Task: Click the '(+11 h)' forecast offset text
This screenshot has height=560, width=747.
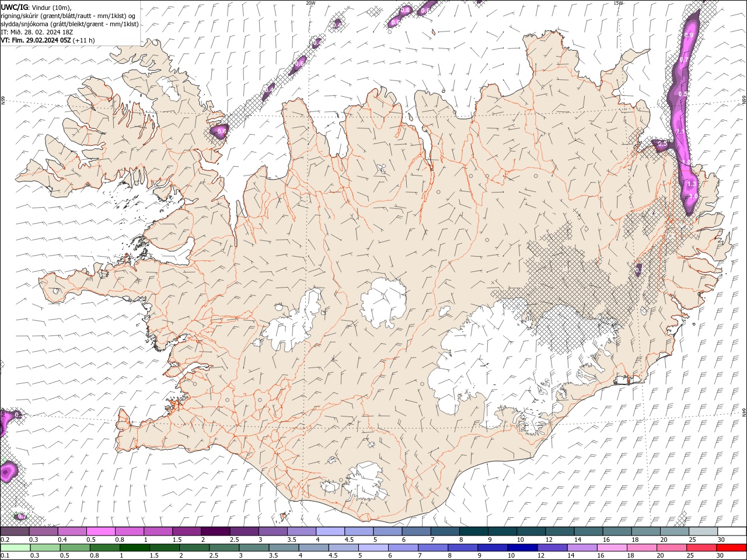Action: pyautogui.click(x=84, y=40)
